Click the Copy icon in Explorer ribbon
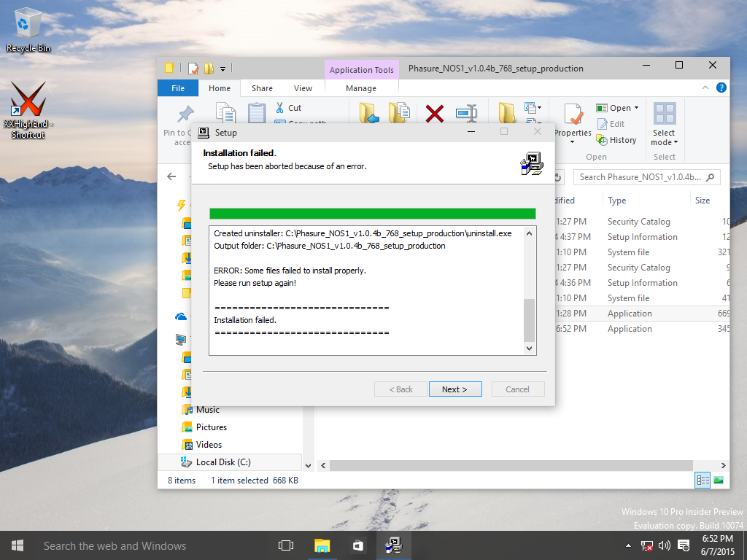 click(x=226, y=113)
